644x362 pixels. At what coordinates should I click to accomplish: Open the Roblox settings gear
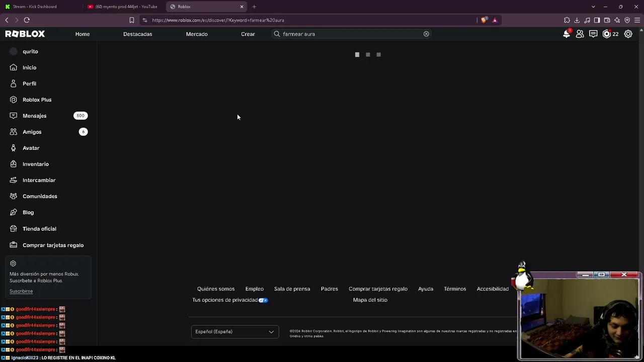628,34
